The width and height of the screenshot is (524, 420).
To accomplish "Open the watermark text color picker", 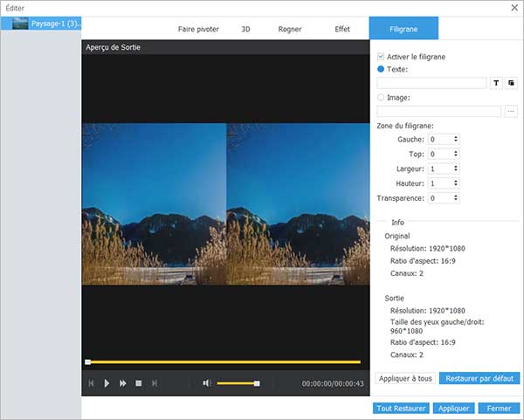I will (512, 83).
